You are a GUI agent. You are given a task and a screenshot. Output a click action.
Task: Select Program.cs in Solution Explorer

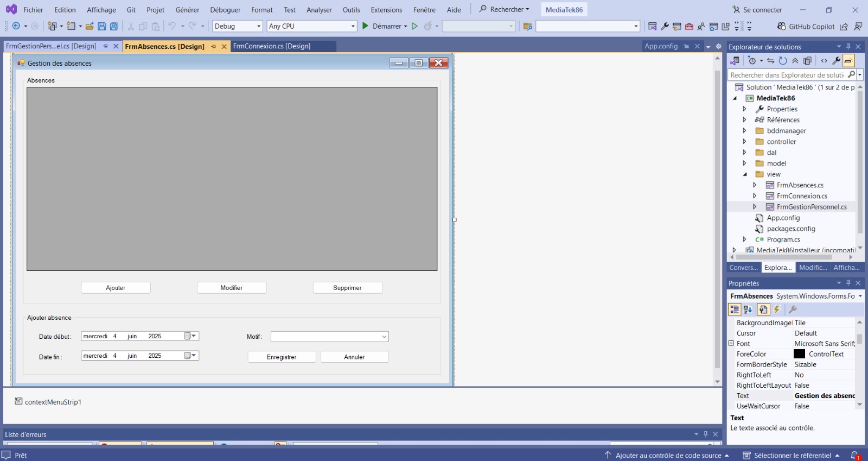pos(783,239)
